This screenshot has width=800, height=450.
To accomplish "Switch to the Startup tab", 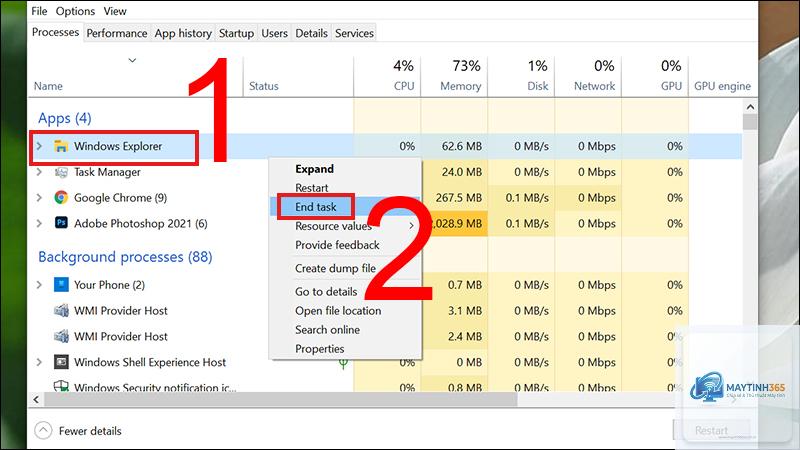I will pyautogui.click(x=236, y=33).
